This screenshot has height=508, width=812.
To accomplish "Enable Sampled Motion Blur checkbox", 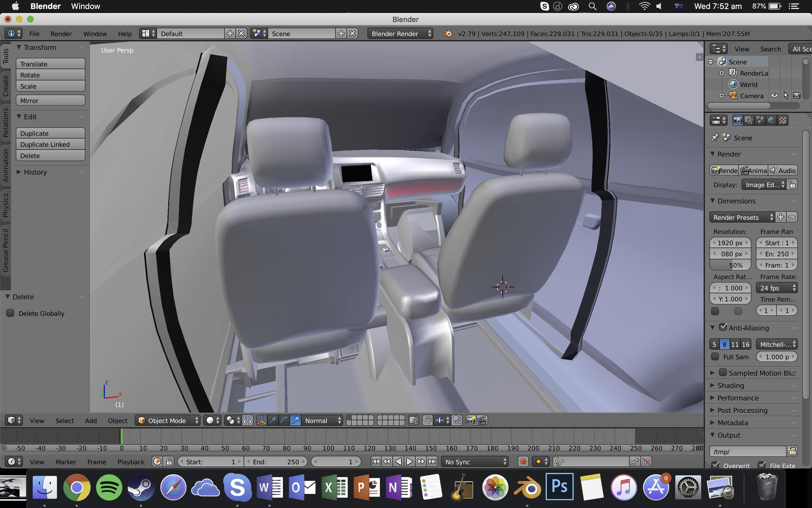I will click(x=723, y=373).
